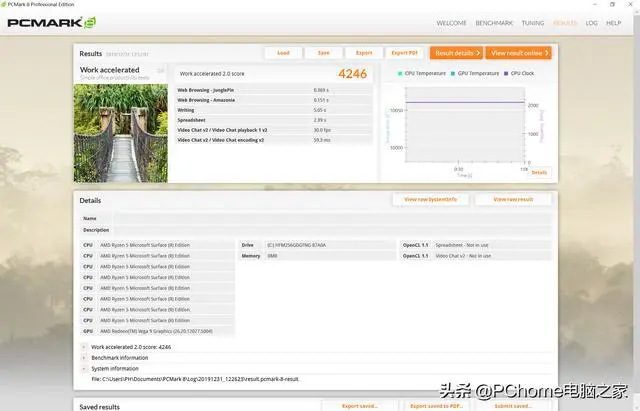Expand Work accelerated 2.0 score row
640x411 pixels.
tap(84, 347)
